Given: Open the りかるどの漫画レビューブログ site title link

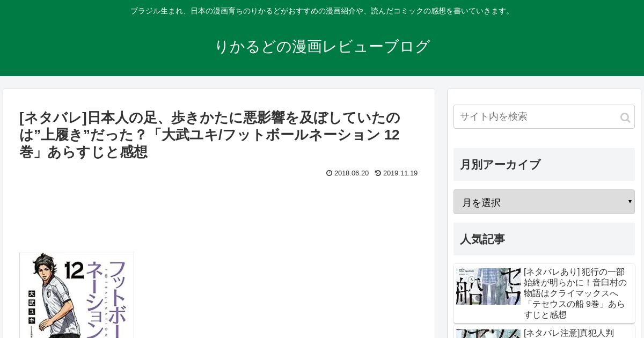Looking at the screenshot, I should pyautogui.click(x=322, y=47).
